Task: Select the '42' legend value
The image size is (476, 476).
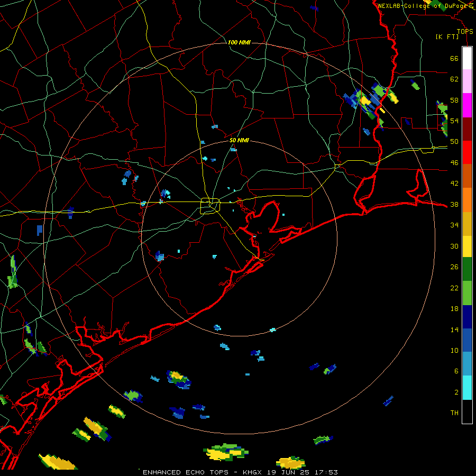Action: click(454, 184)
